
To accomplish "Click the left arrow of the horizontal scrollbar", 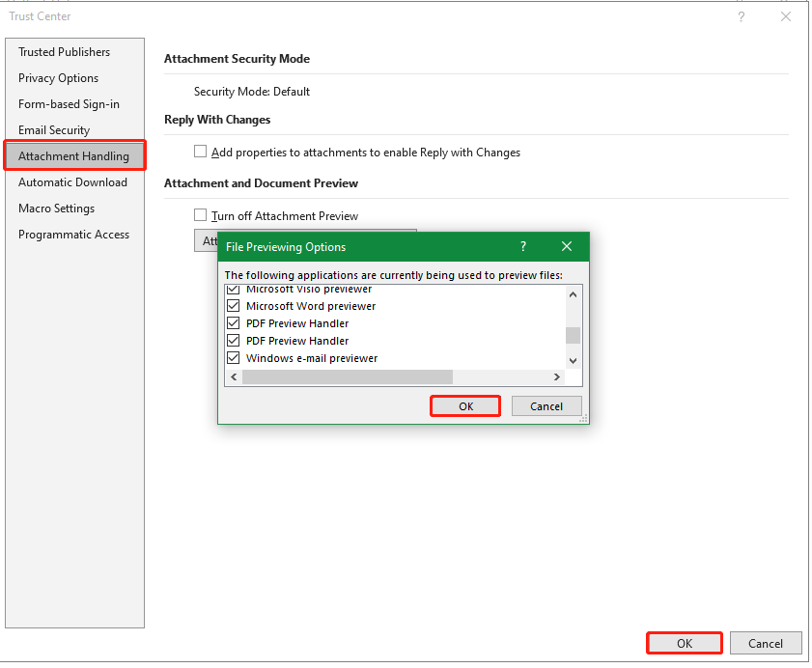I will click(233, 376).
